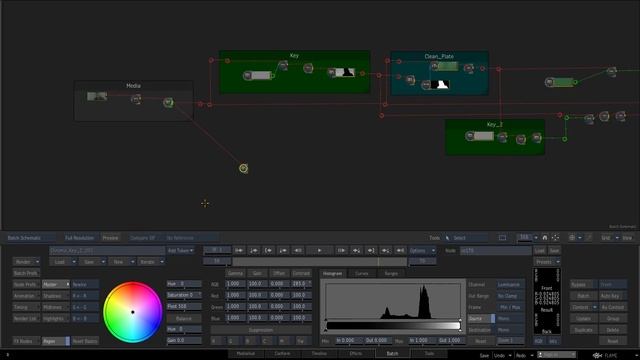640x360 pixels.
Task: Toggle the Suppression button
Action: (261, 330)
